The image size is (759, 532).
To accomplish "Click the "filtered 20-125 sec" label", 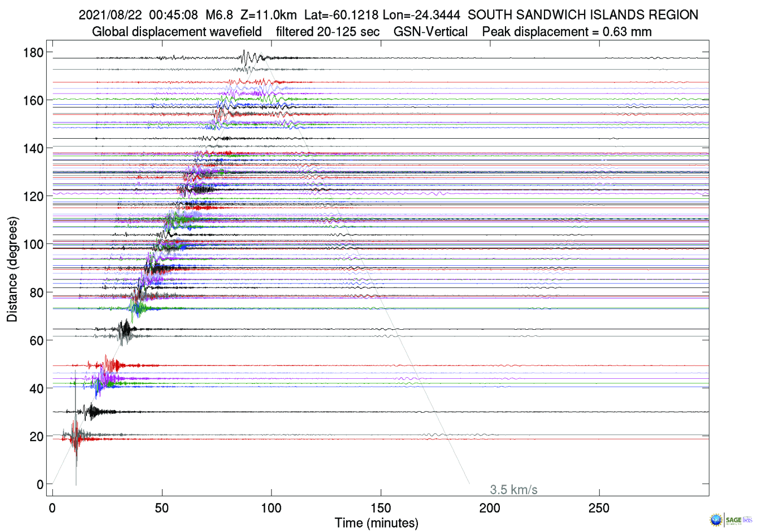I will pyautogui.click(x=328, y=32).
